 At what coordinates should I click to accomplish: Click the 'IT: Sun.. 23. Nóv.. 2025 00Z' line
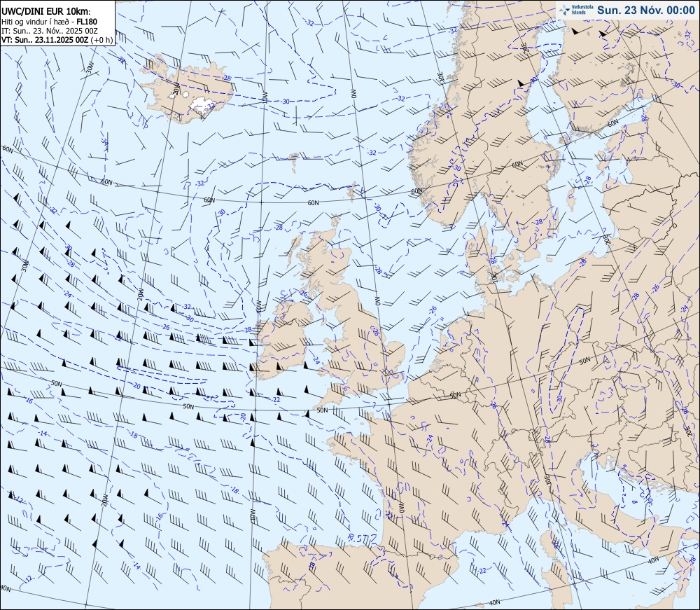50,30
